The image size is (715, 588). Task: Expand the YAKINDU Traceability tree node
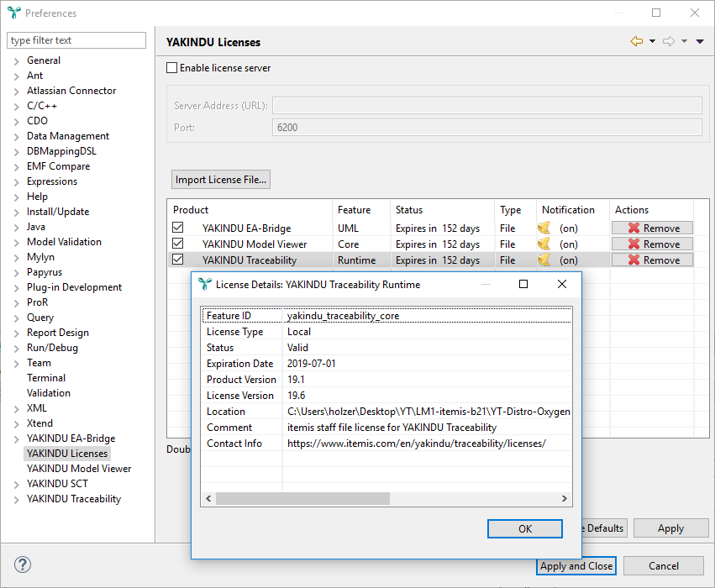tap(16, 500)
